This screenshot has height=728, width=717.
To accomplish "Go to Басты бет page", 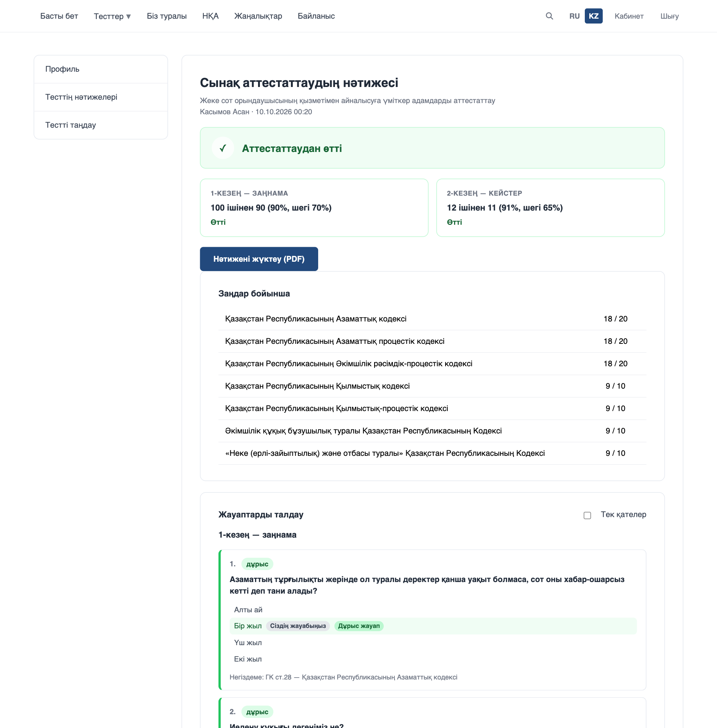I will point(59,16).
